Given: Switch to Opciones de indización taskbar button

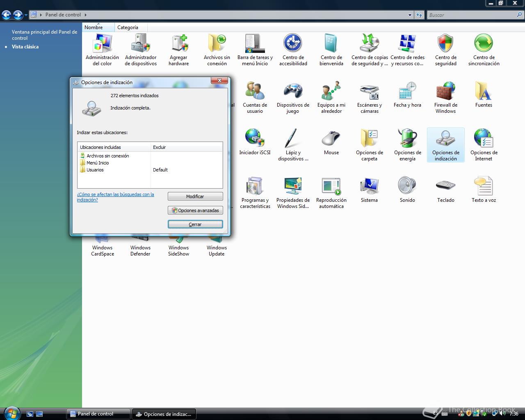Looking at the screenshot, I should 164,414.
